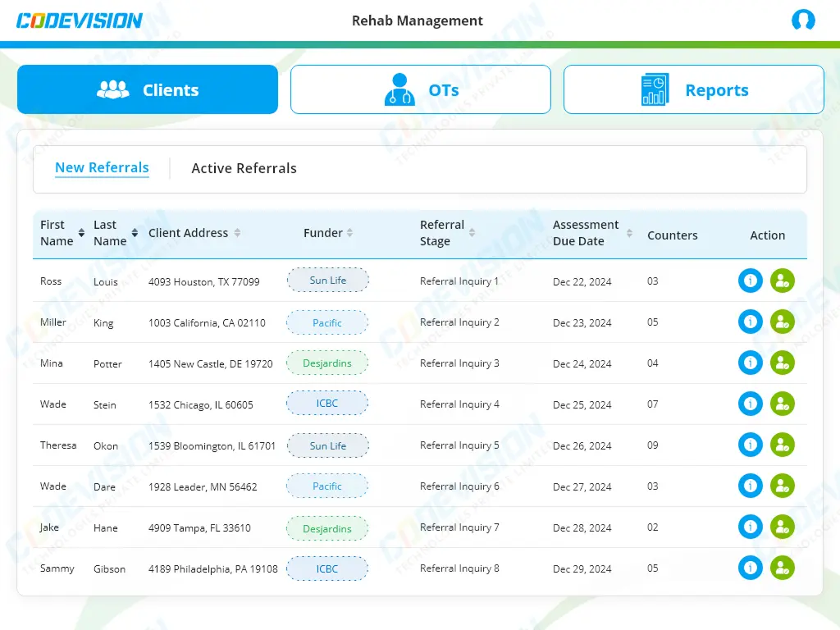The width and height of the screenshot is (840, 630).
Task: Open the user profile avatar icon
Action: pyautogui.click(x=803, y=20)
